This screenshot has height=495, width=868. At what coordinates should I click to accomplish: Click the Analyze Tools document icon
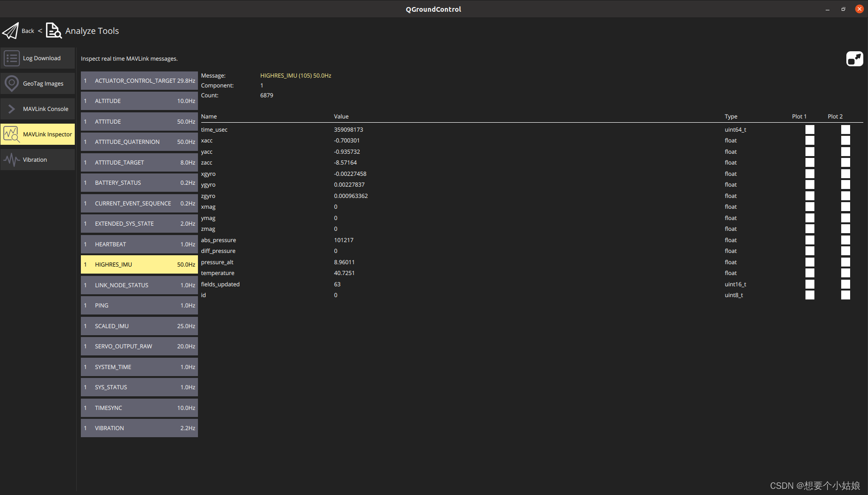click(x=54, y=31)
